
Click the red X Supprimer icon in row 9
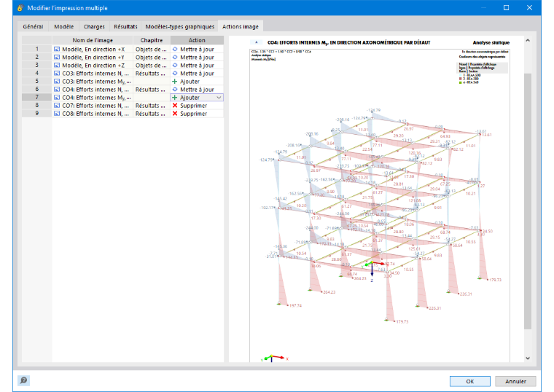pos(174,114)
